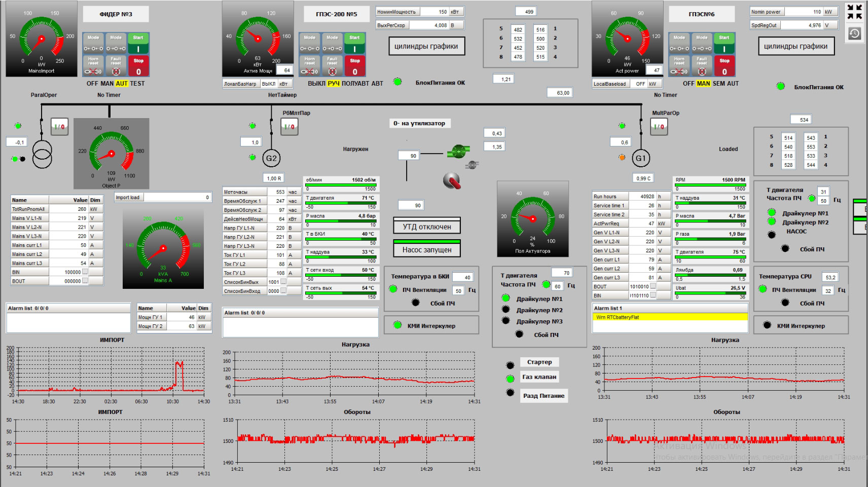868x487 pixels.
Task: Click Mode left arrow on ФИДЕР №3 panel
Action: click(93, 44)
